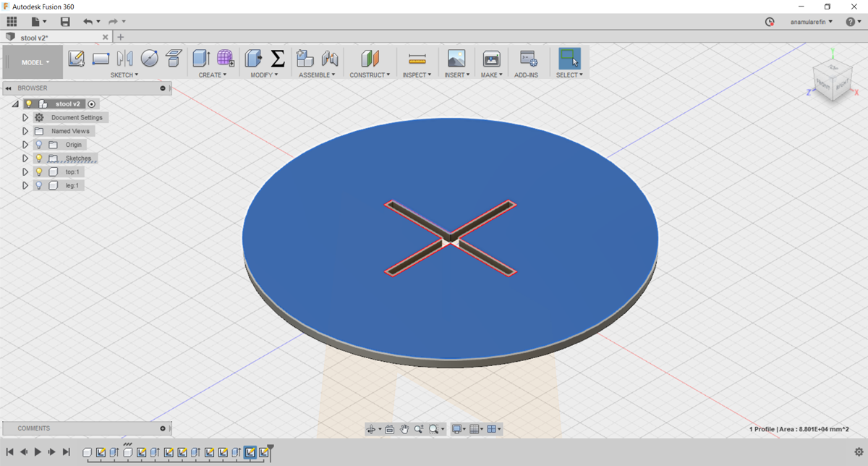The image size is (868, 466).
Task: Add a new document tab with plus
Action: [121, 37]
